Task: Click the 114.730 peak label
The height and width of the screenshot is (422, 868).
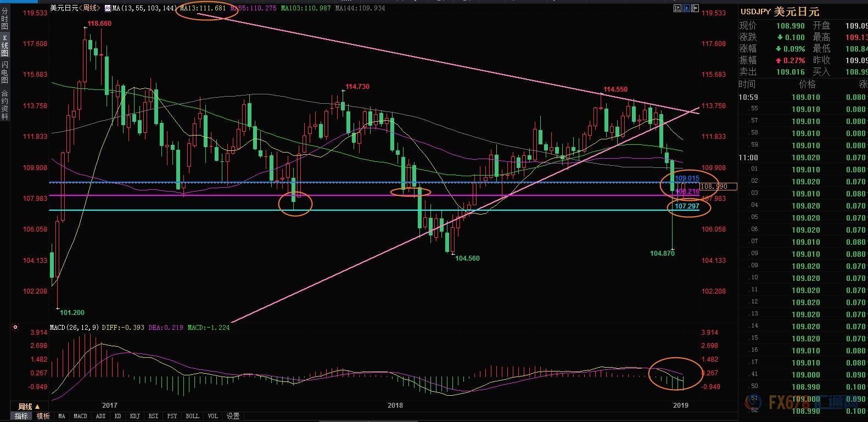Action: [357, 87]
